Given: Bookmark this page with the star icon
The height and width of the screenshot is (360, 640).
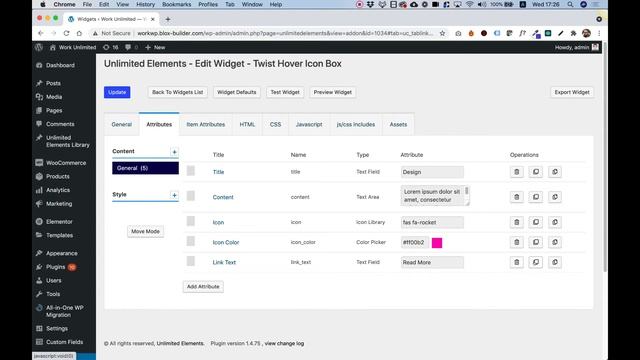Looking at the screenshot, I should 442,33.
